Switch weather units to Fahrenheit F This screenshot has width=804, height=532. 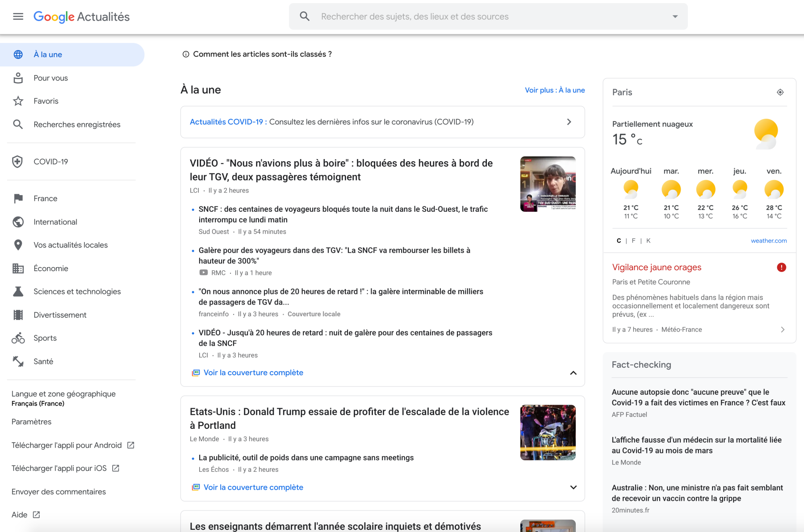pos(633,241)
